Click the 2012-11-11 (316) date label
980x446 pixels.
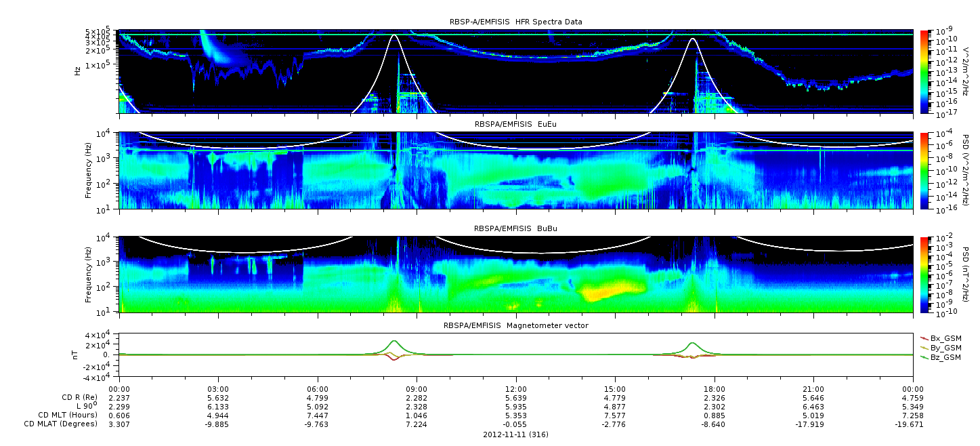[x=515, y=434]
